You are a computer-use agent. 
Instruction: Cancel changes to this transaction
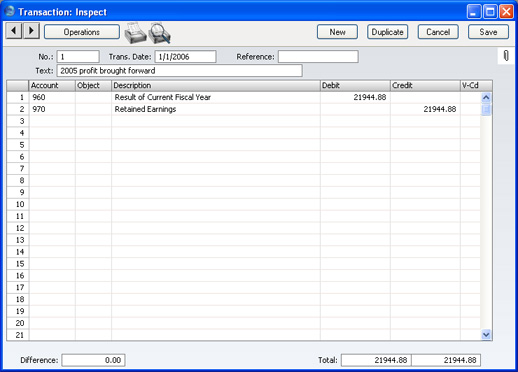[x=438, y=32]
